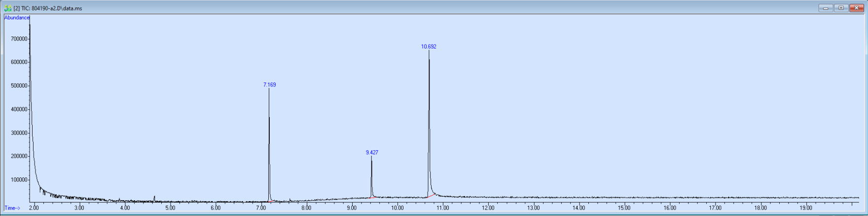
Task: Click the 7.169 peak label
Action: pos(269,85)
